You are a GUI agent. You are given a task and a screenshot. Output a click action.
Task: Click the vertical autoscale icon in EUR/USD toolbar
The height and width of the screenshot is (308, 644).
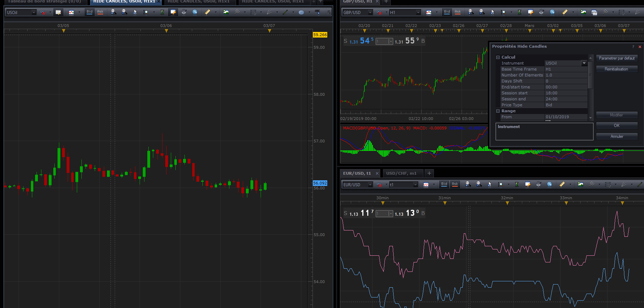pyautogui.click(x=517, y=185)
